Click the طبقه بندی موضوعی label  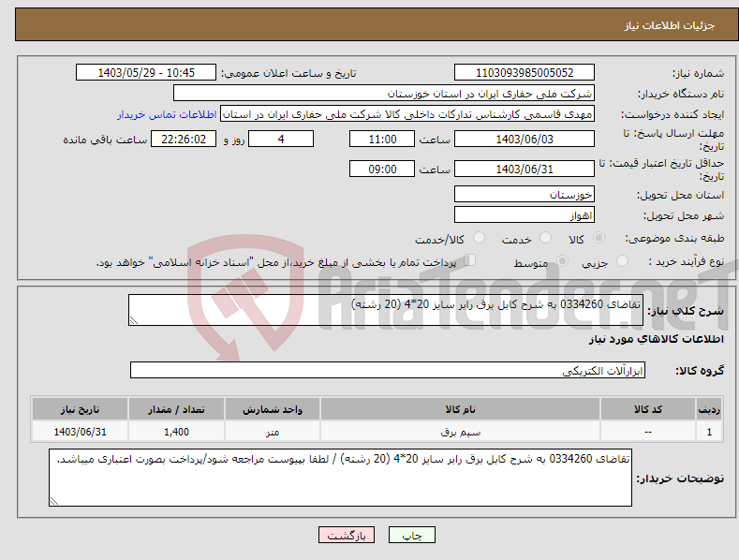pos(674,239)
